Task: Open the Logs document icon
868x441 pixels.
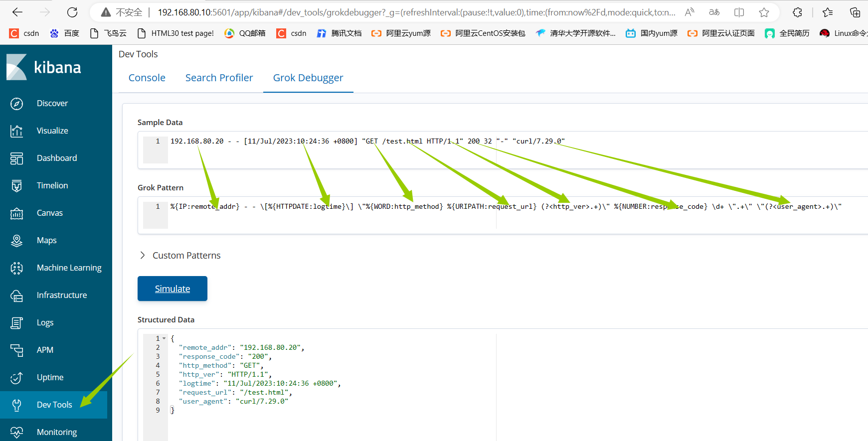Action: [x=16, y=323]
